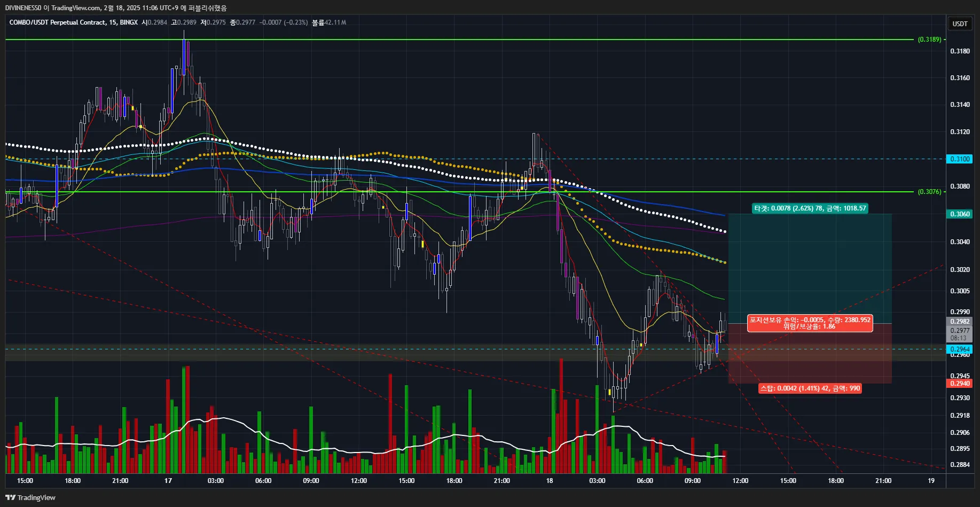Click the date label 19 on time axis
980x507 pixels.
point(931,480)
